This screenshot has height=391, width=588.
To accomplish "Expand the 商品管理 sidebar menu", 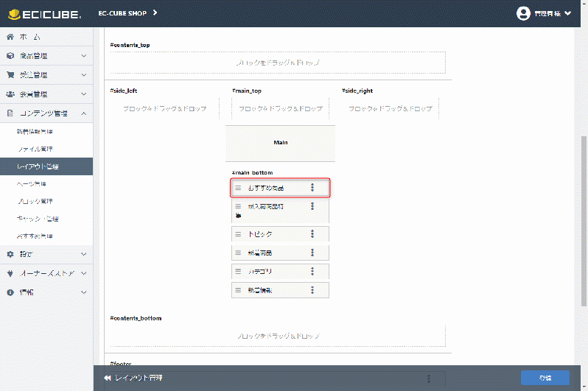I will [x=46, y=55].
